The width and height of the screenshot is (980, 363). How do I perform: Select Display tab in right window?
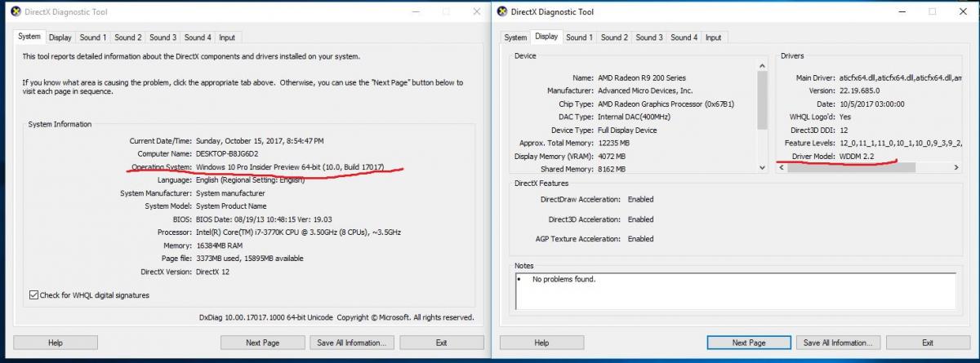[x=546, y=37]
